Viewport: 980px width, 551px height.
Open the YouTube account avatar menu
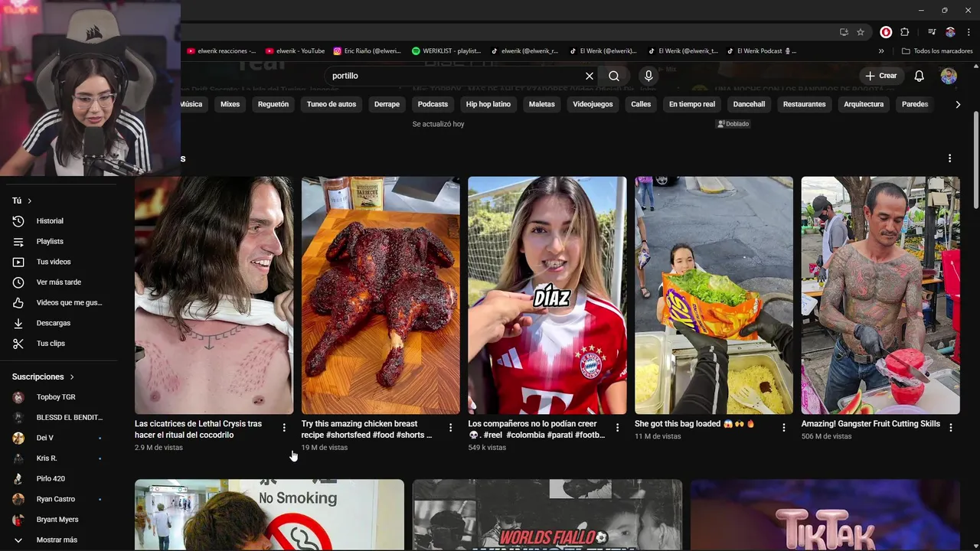(x=949, y=76)
